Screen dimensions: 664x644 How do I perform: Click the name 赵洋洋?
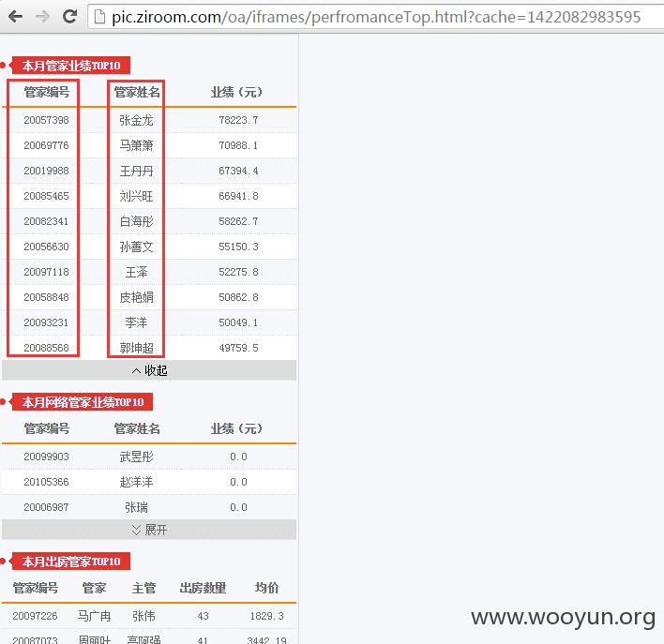click(136, 482)
